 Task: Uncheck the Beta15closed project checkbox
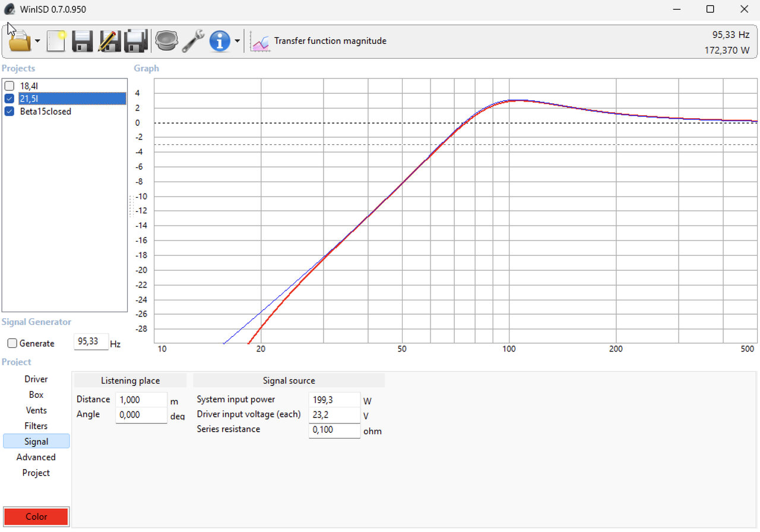9,112
